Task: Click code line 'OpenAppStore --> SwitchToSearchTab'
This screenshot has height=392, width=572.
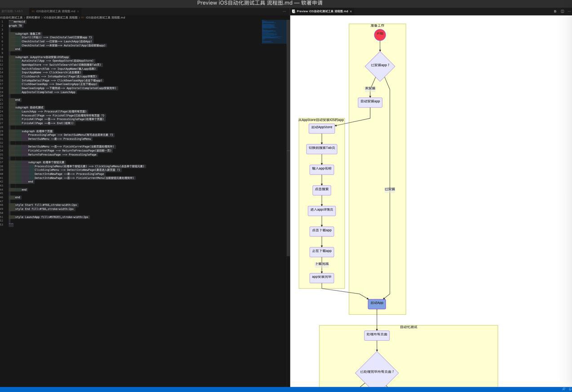Action: coord(62,65)
